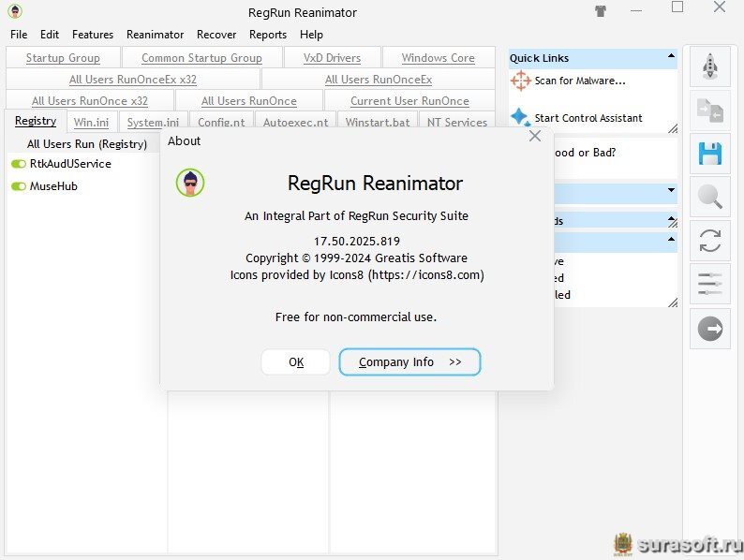Open the Reanimator menu
Image resolution: width=744 pixels, height=560 pixels.
click(155, 35)
